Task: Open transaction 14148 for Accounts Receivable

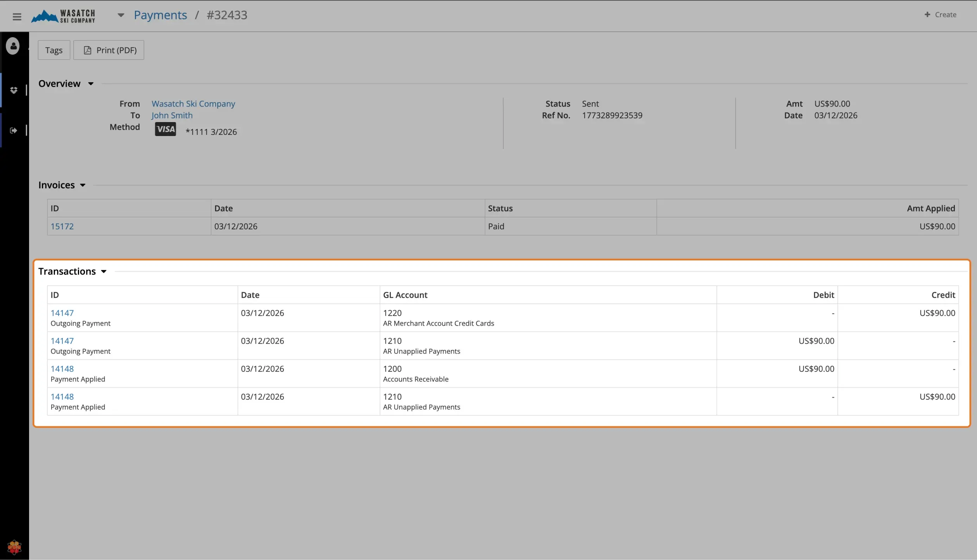Action: (x=62, y=369)
